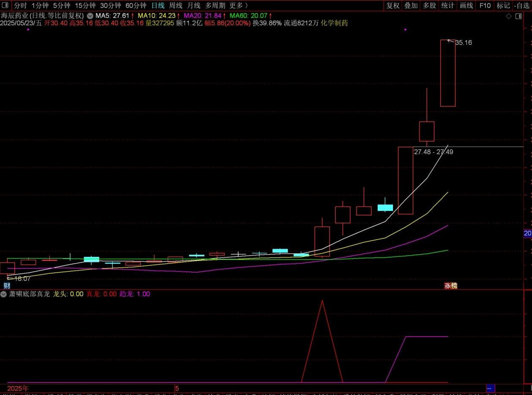This screenshot has height=395, width=532.
Task: Click the 幅5.86(20.00%) change value
Action: (228, 23)
